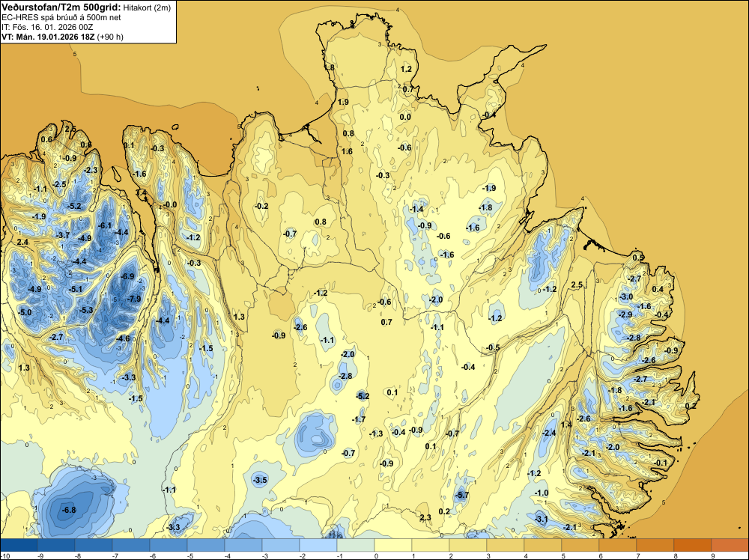This screenshot has height=560, width=749.
Task: Click the temperature value -3.7
Action: click(63, 235)
